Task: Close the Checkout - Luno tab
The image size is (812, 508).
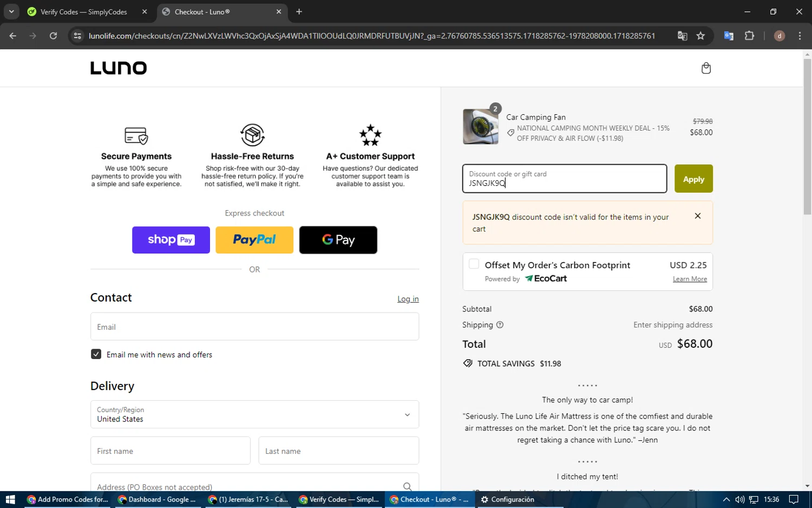Action: tap(279, 11)
